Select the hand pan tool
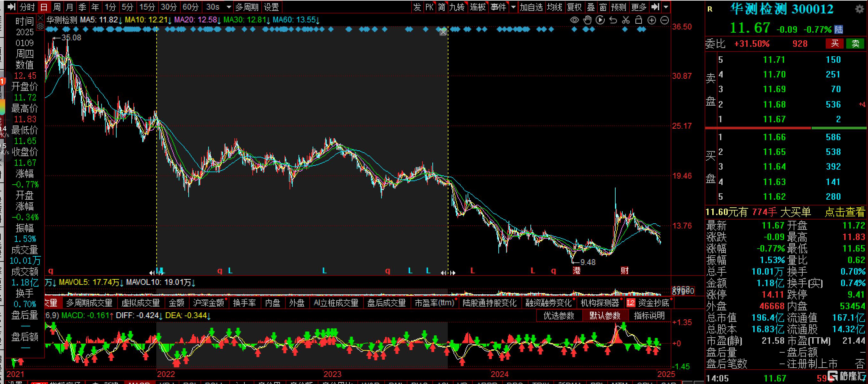This screenshot has width=868, height=384. tap(587, 20)
